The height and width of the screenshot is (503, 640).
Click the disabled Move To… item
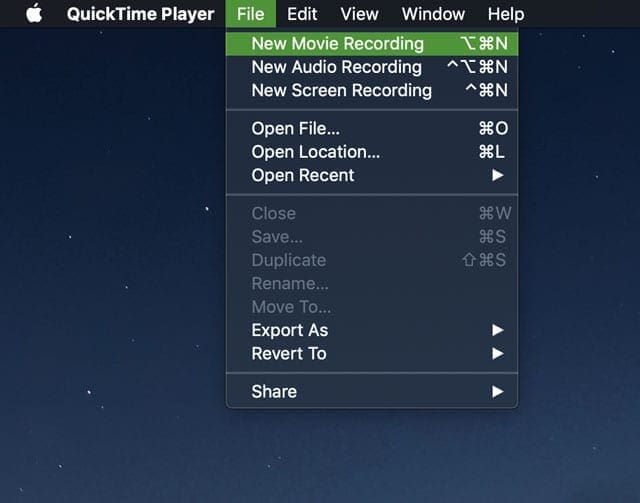tap(372, 307)
